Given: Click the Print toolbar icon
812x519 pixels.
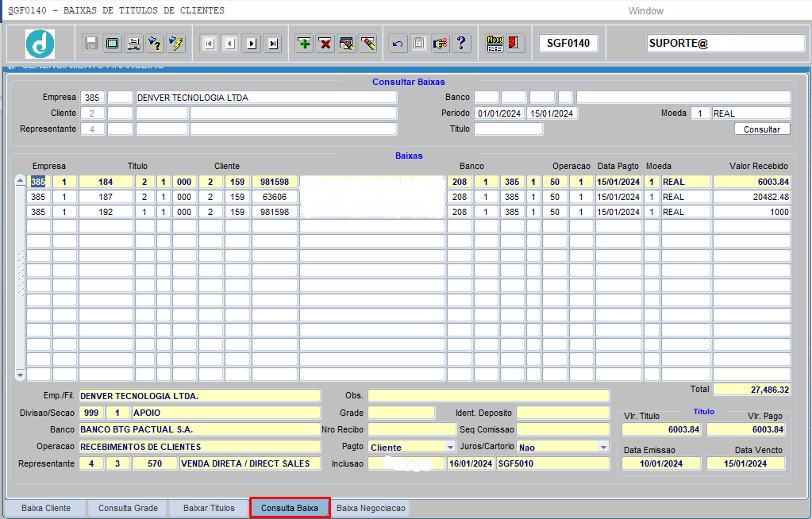Looking at the screenshot, I should coord(134,44).
